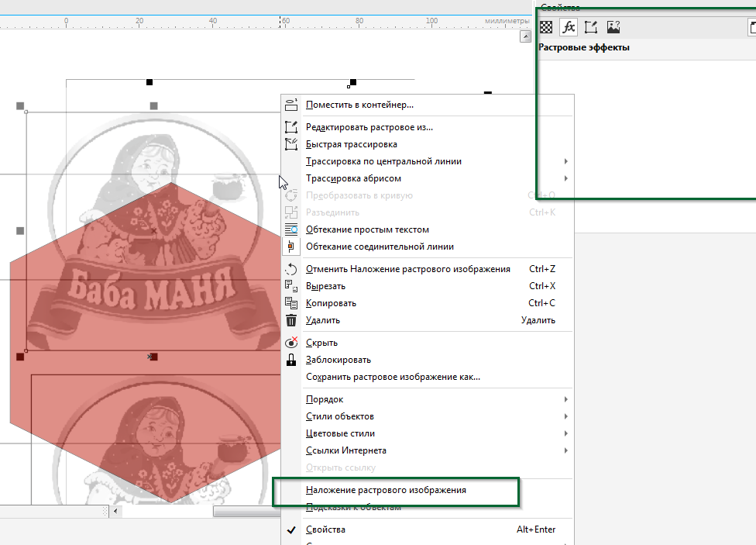
Task: Expand the Стили объектов submenu
Action: click(427, 416)
